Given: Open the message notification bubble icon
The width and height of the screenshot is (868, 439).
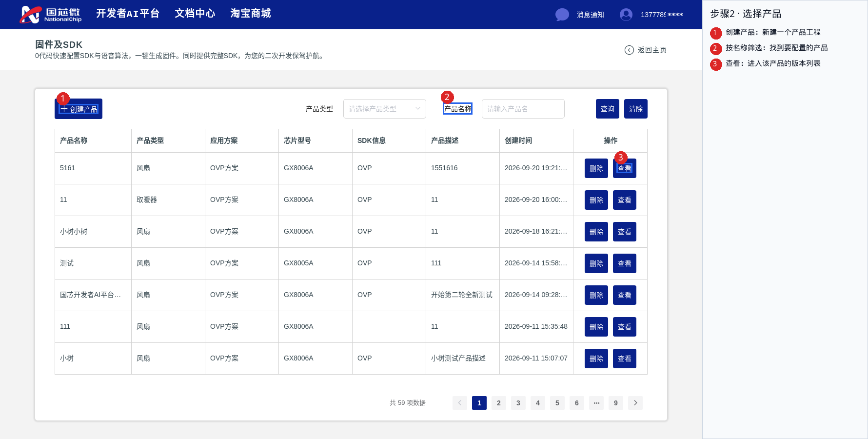Looking at the screenshot, I should 562,15.
